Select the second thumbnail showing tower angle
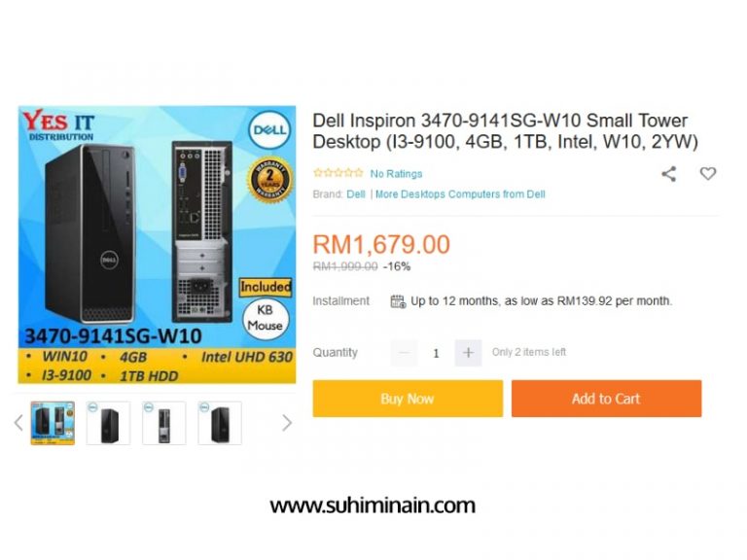This screenshot has width=747, height=560. (x=108, y=423)
